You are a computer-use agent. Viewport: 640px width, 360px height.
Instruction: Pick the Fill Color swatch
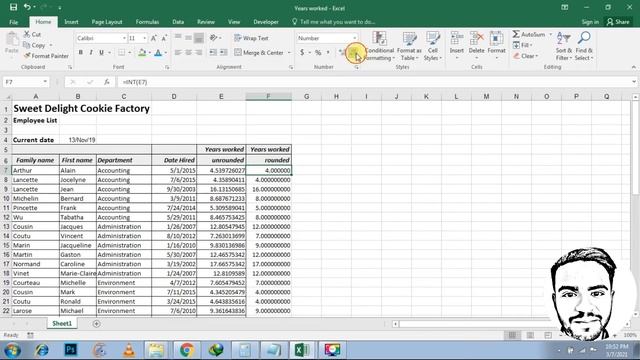142,52
